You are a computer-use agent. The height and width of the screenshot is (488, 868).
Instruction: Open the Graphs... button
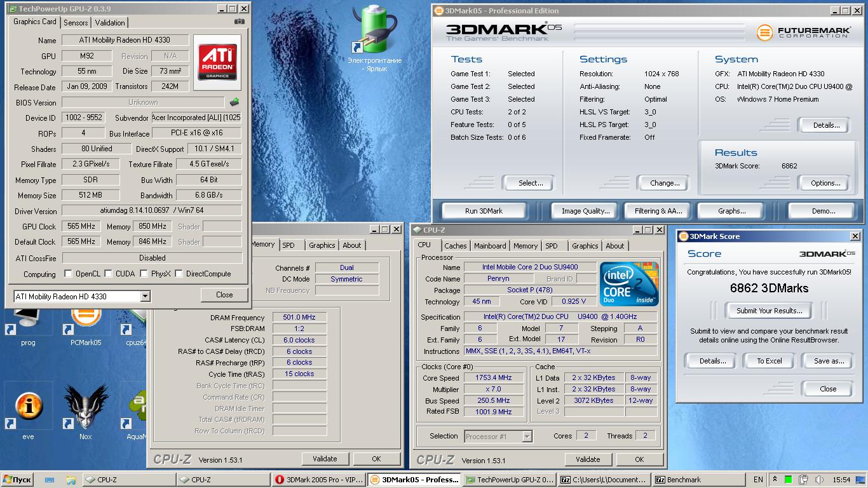coord(732,211)
